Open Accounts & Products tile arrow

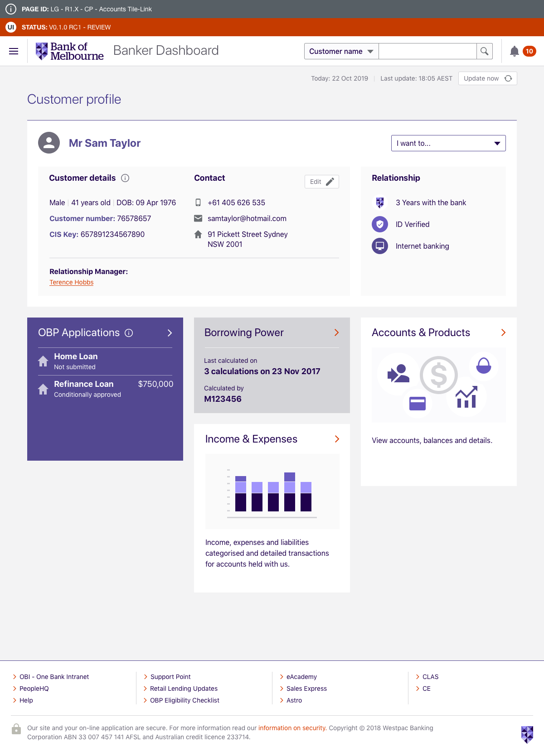[x=503, y=332]
